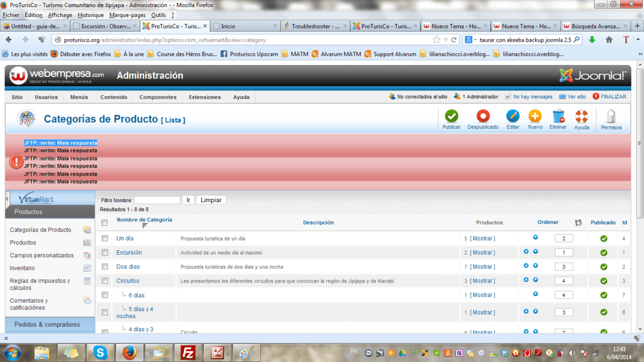Check the Circuitos row checkbox
This screenshot has height=362, width=644.
click(x=105, y=281)
